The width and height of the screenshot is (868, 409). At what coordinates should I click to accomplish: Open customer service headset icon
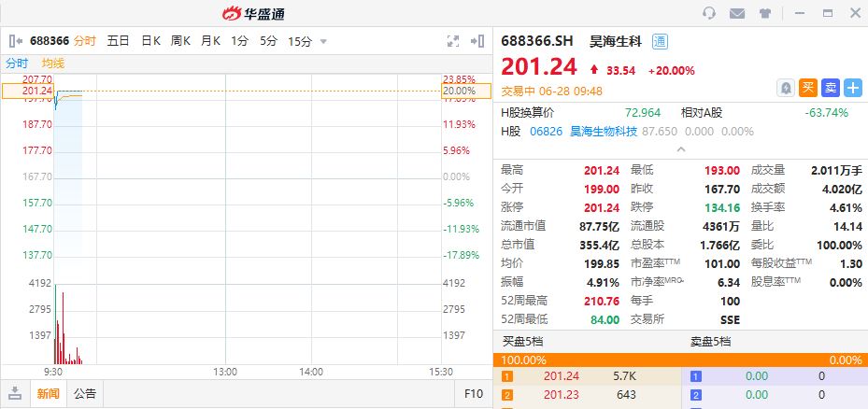pos(709,13)
